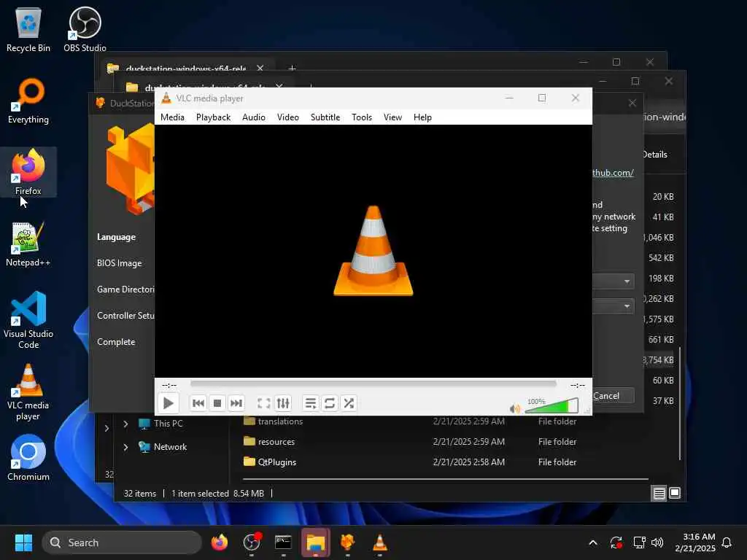Switch Explorer to large thumbnails view icon
Screen dimensions: 747x560
(x=675, y=493)
